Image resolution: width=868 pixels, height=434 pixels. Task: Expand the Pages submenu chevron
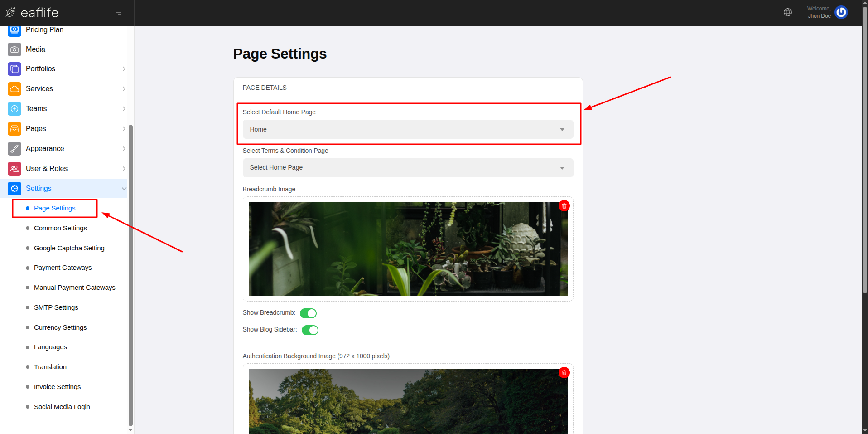pyautogui.click(x=124, y=129)
